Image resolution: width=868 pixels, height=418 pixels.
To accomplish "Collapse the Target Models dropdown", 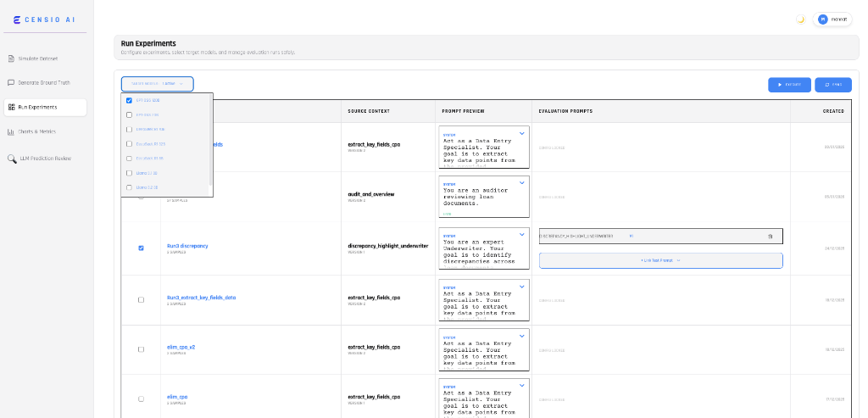I will (x=158, y=84).
